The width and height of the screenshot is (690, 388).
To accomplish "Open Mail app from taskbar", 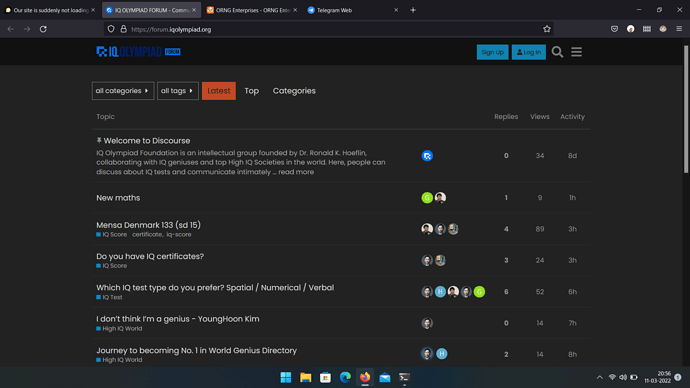I will pos(385,377).
